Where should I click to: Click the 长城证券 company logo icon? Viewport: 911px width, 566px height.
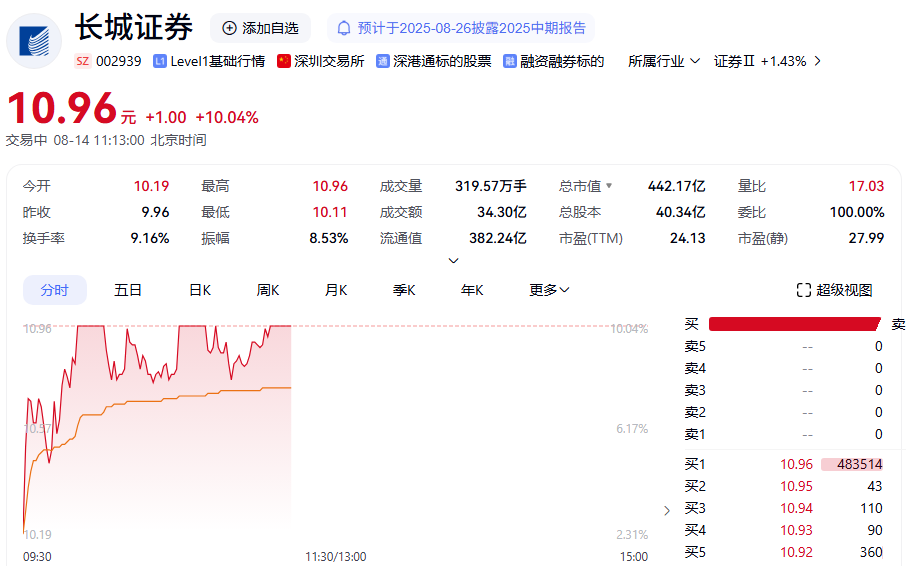tap(34, 40)
